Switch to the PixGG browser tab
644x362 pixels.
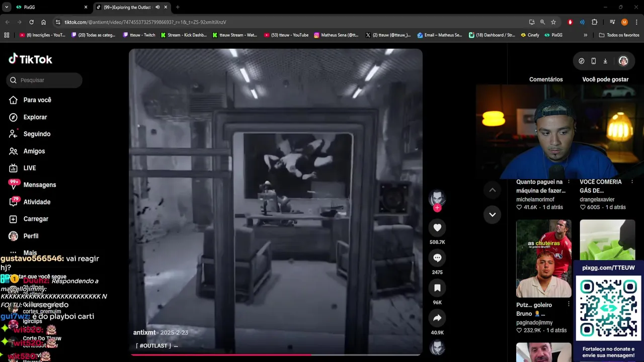[50, 7]
